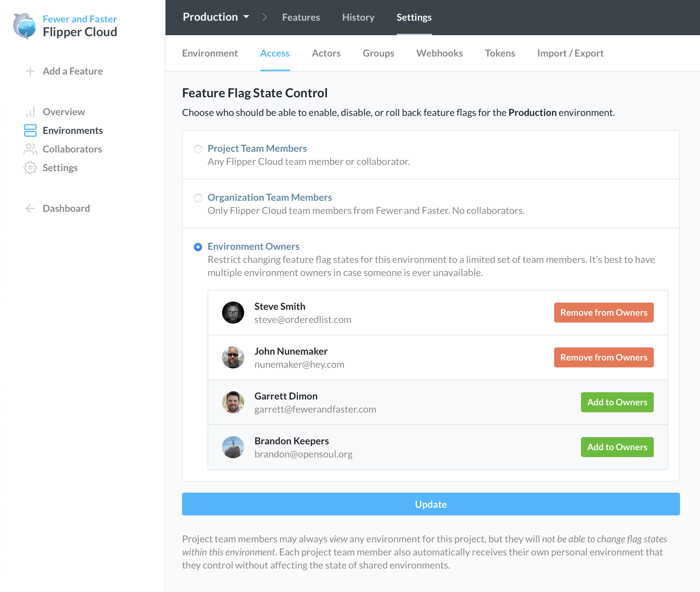Add Brandon Keepers to Owners

pyautogui.click(x=617, y=447)
